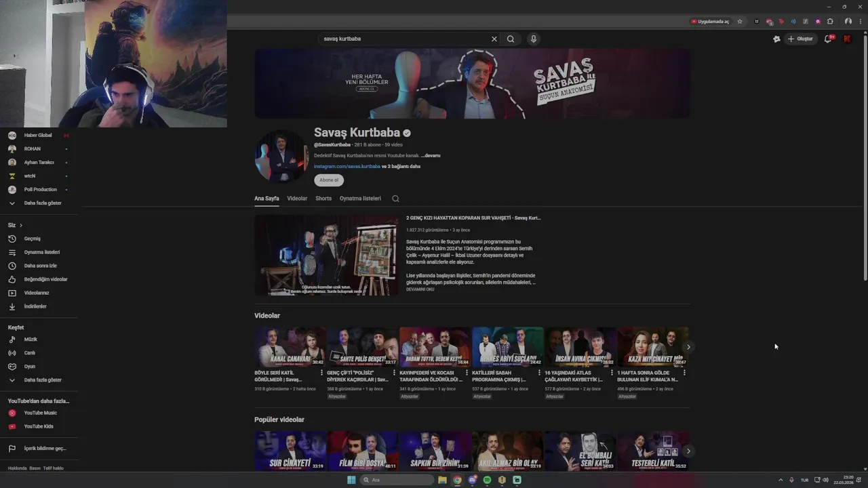Open the Savaş Kurtbaba channel avatar

click(x=281, y=157)
